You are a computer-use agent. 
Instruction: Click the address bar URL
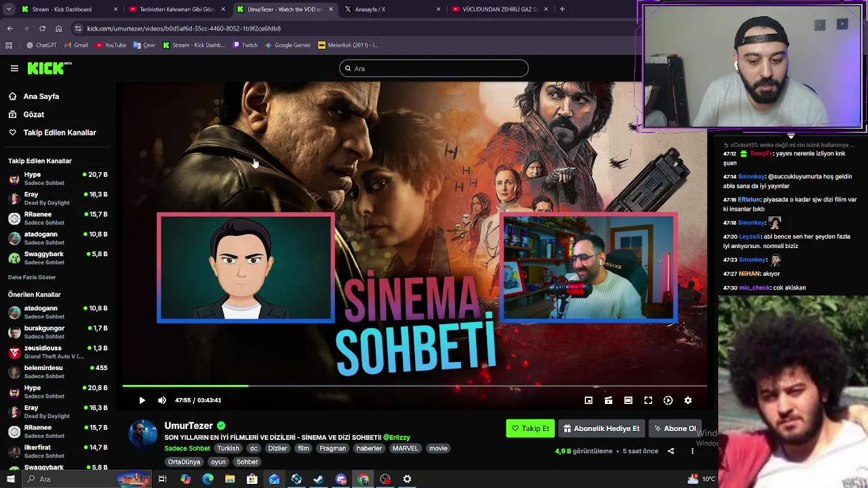click(x=184, y=28)
